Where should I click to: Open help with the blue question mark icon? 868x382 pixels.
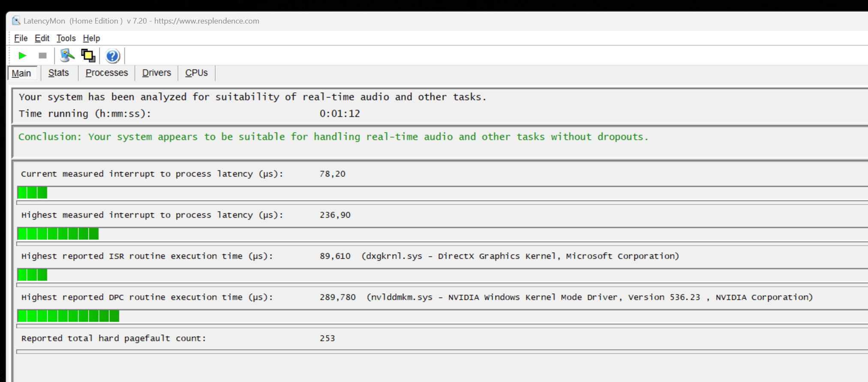pyautogui.click(x=112, y=56)
